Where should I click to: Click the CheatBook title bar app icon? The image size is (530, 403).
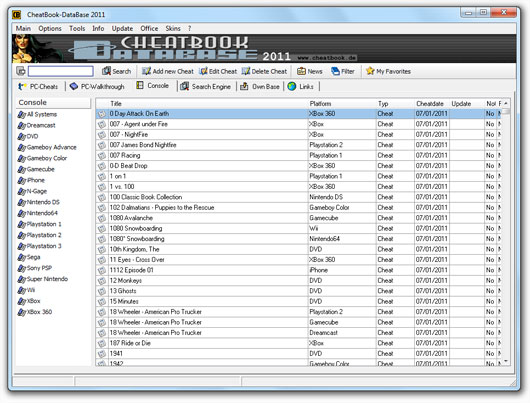pos(17,15)
